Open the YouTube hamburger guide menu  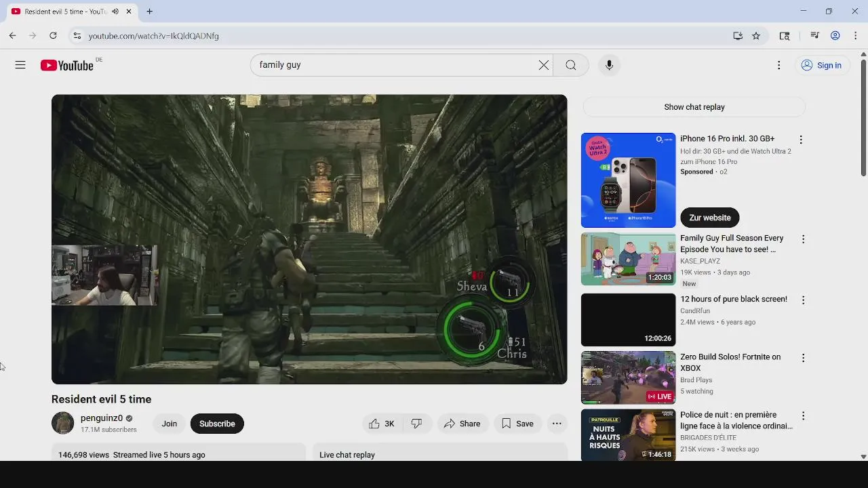tap(20, 65)
